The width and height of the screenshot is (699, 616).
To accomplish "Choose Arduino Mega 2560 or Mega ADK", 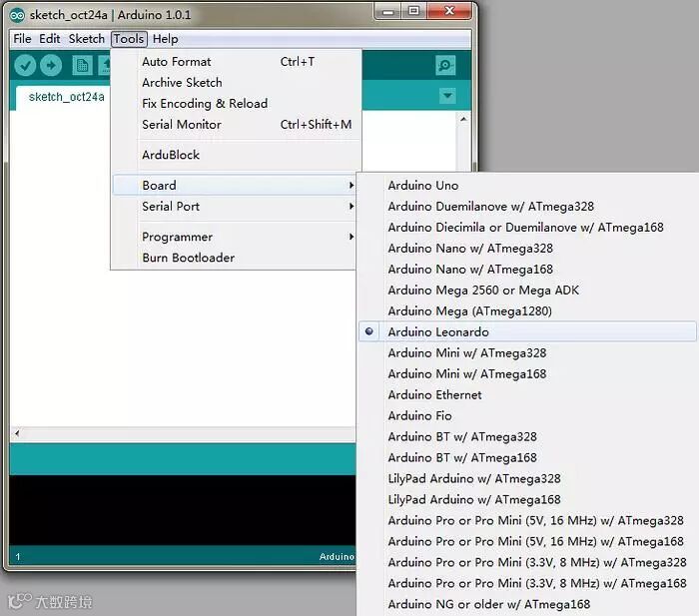I will (527, 290).
